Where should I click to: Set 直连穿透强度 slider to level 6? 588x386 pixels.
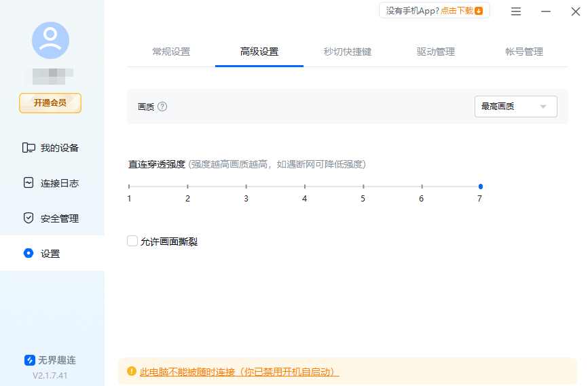point(422,187)
